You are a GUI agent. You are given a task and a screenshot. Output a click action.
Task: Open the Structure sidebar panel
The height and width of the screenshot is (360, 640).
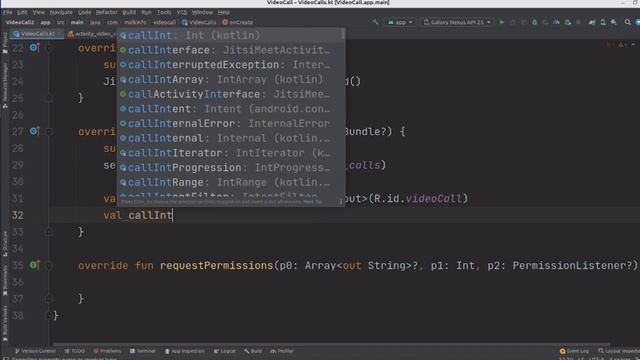pos(4,244)
